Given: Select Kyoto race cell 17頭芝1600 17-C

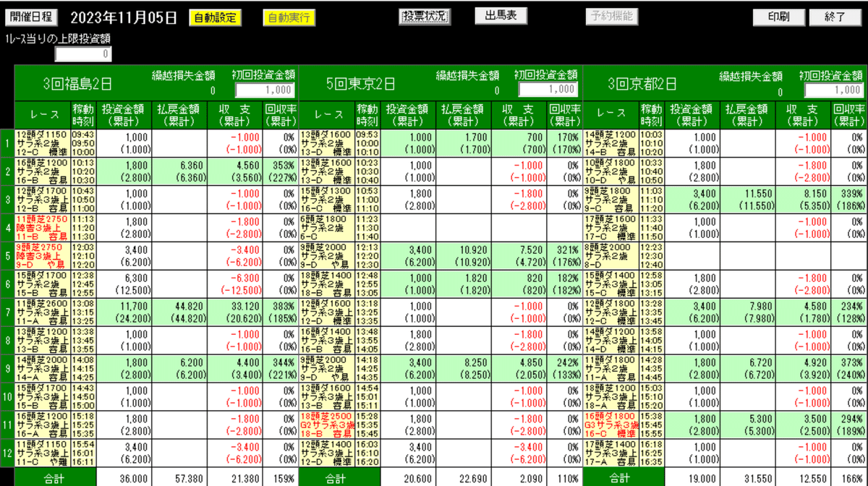Looking at the screenshot, I should pos(611,227).
